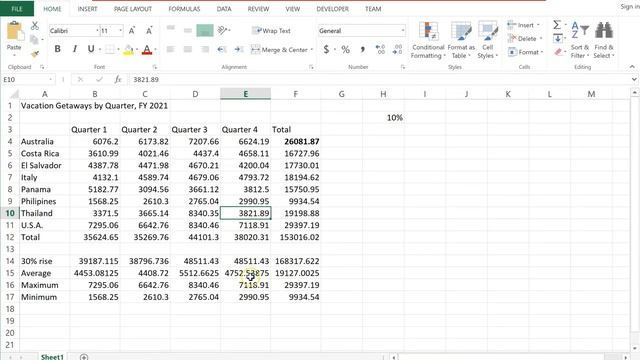Click Delete cells button
Screen dimensions: 640x360
point(524,39)
